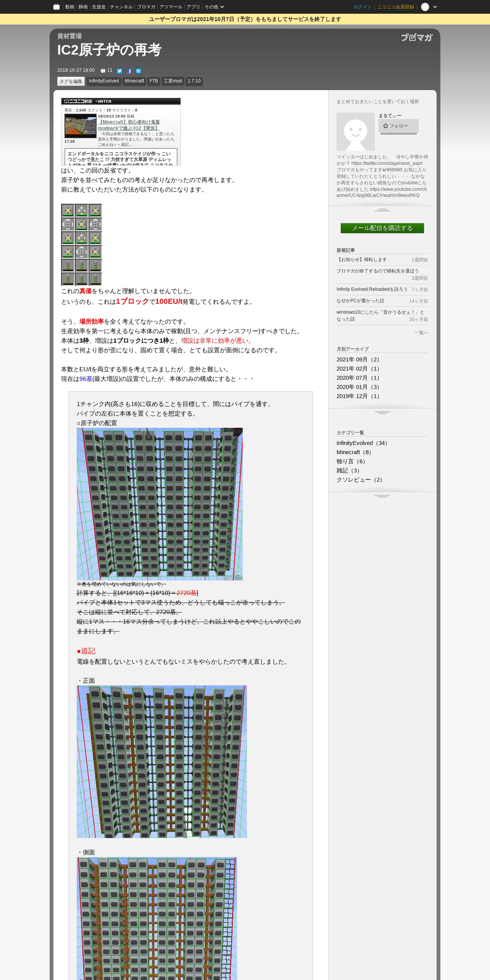Viewport: 490px width, 980px height.
Task: Click the service termination notice banner
Action: point(245,19)
